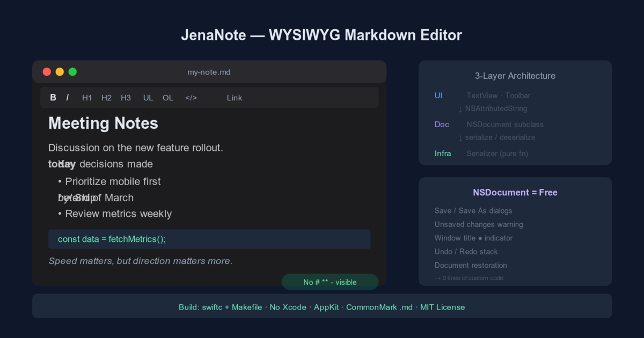Click the 'JenaNote — WYSIWYG Markdown Editor' title
Viewport: 644px width, 338px height.
coord(321,35)
